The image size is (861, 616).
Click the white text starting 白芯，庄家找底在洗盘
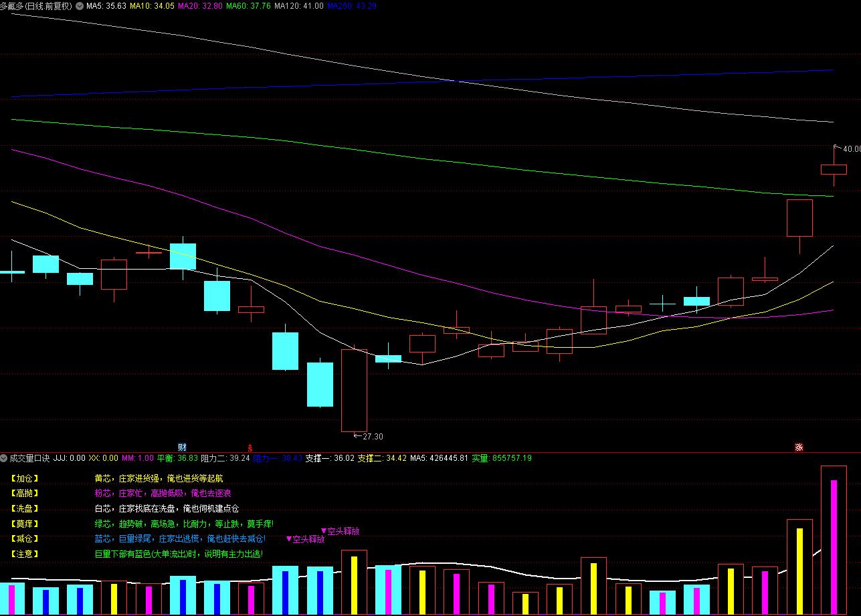(x=167, y=509)
